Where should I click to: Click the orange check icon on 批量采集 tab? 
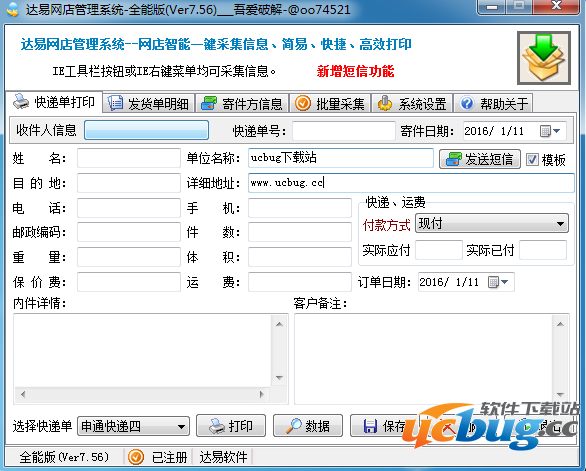303,103
